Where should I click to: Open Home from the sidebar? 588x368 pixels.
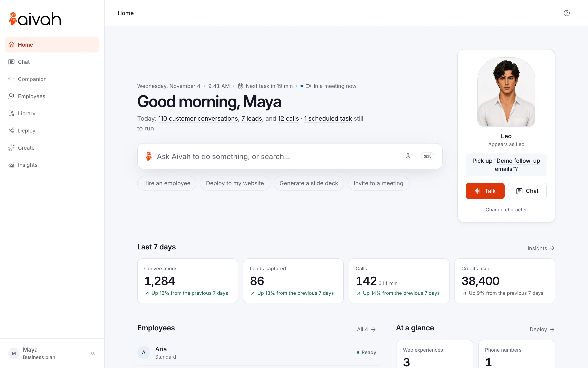click(x=52, y=45)
